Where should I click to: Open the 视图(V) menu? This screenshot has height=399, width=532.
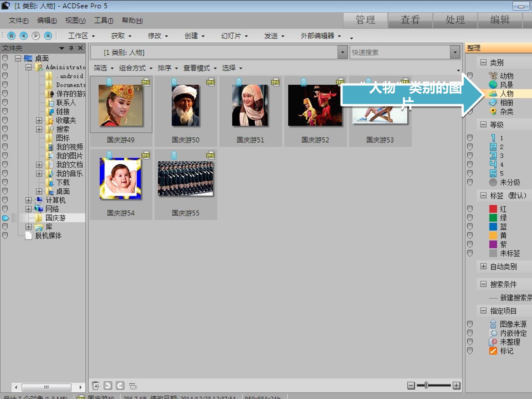[75, 20]
